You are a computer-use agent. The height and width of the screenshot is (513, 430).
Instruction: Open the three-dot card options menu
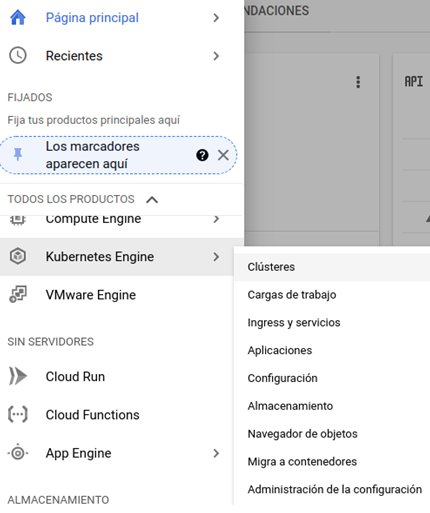point(358,82)
